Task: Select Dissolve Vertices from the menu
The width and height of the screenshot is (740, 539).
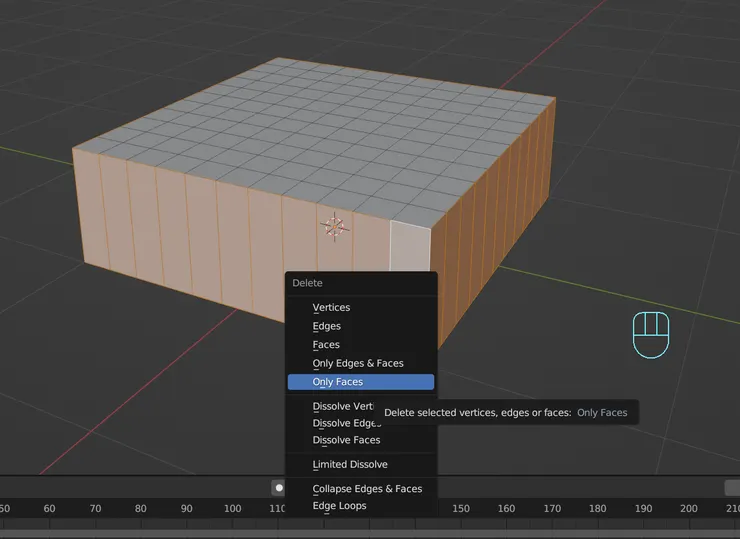Action: 342,406
